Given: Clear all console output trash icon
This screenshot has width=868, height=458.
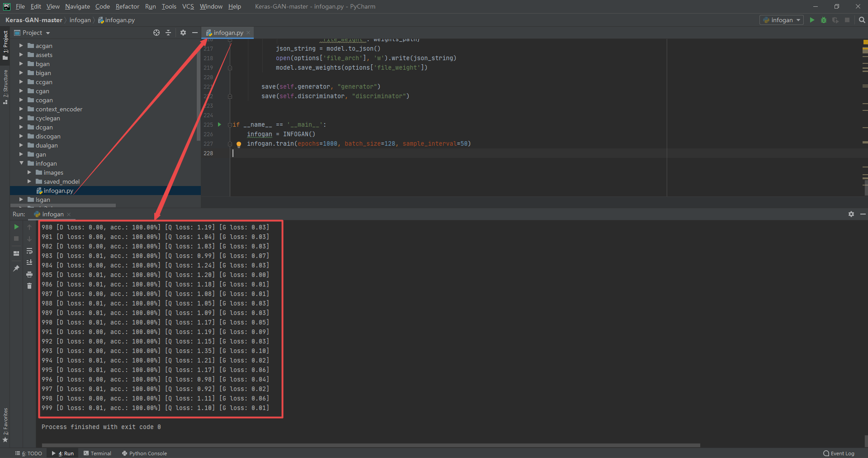Looking at the screenshot, I should click(x=29, y=286).
